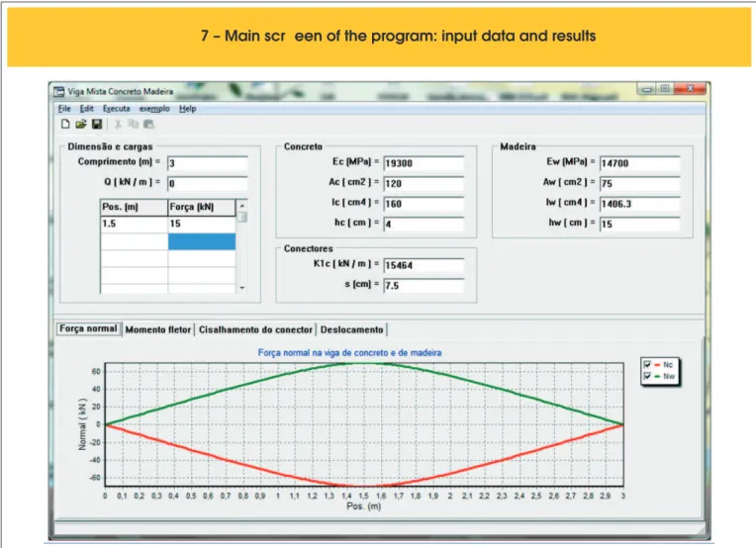Click the New file toolbar icon
The width and height of the screenshot is (756, 548).
coord(65,125)
